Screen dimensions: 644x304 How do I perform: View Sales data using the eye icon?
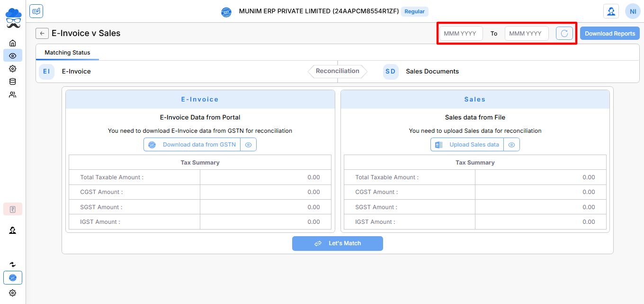(511, 145)
